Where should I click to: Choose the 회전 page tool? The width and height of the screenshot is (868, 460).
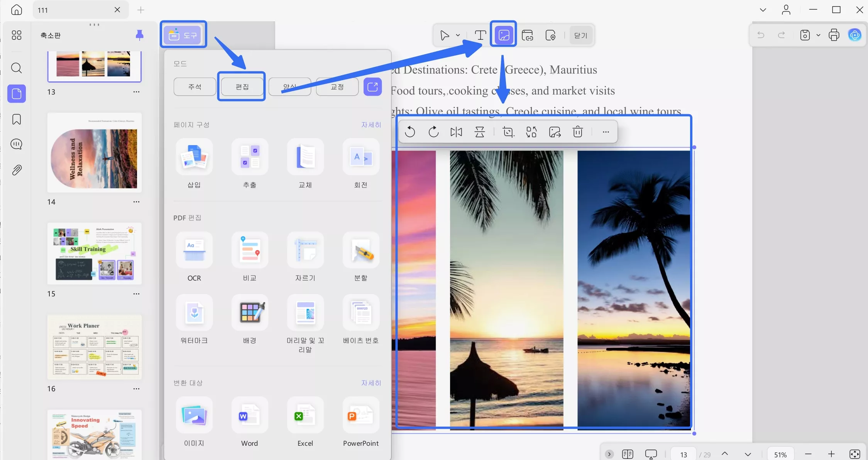coord(361,164)
